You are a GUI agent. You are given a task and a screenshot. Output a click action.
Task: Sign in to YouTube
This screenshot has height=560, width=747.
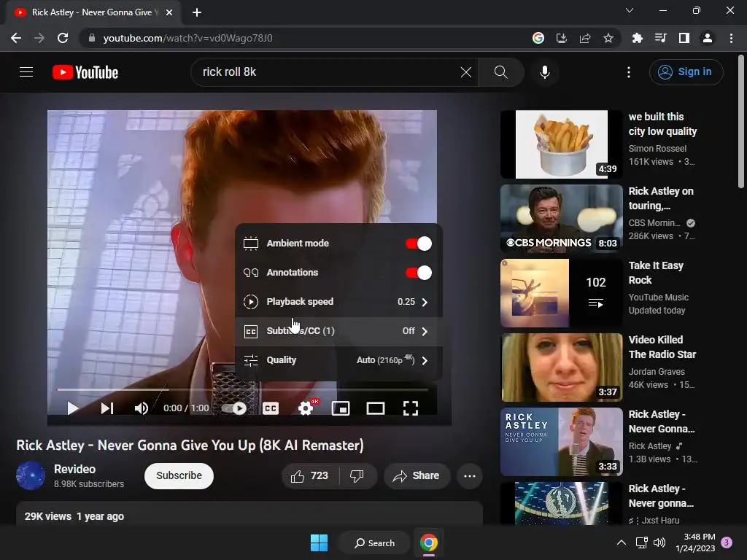point(686,72)
